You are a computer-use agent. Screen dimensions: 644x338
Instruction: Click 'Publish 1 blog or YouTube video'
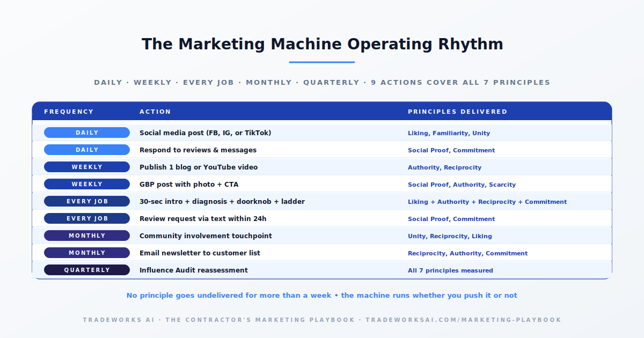199,167
